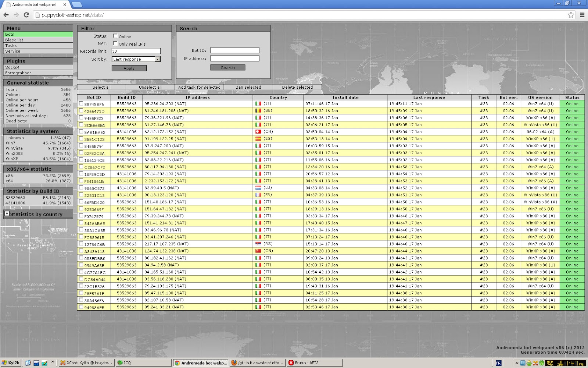This screenshot has width=588, height=368.
Task: Check the box for bot 22831C13
Action: (81, 195)
